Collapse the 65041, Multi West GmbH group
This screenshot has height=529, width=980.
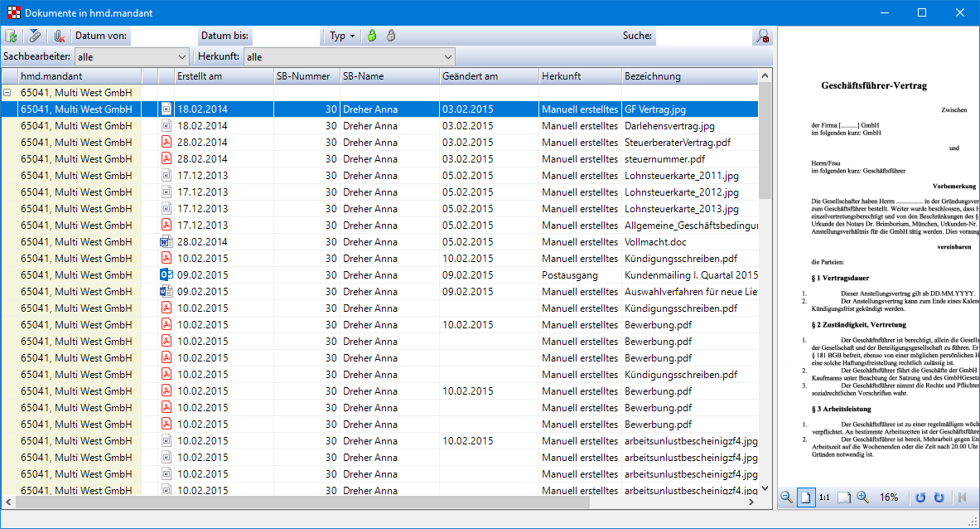[x=7, y=93]
